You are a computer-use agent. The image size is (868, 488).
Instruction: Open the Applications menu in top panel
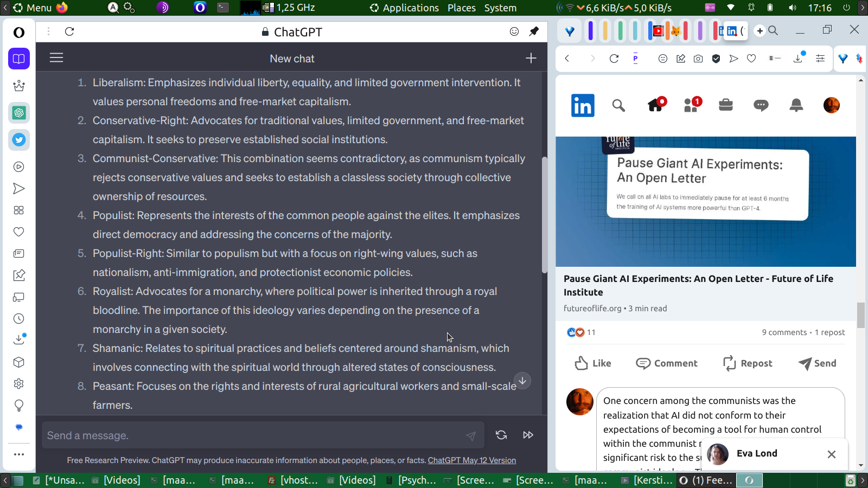pyautogui.click(x=411, y=8)
